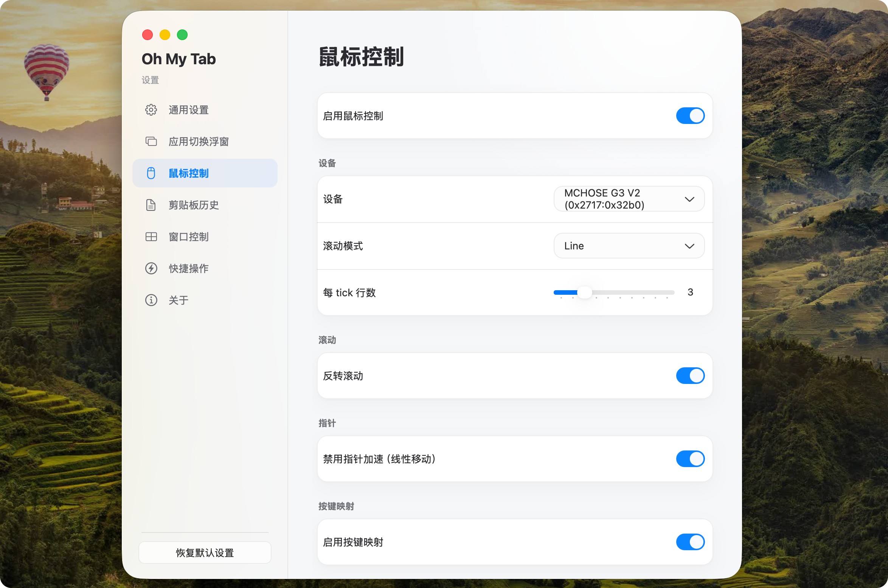Click the document icon beside 剪贴板历史
This screenshot has height=588, width=888.
point(151,205)
